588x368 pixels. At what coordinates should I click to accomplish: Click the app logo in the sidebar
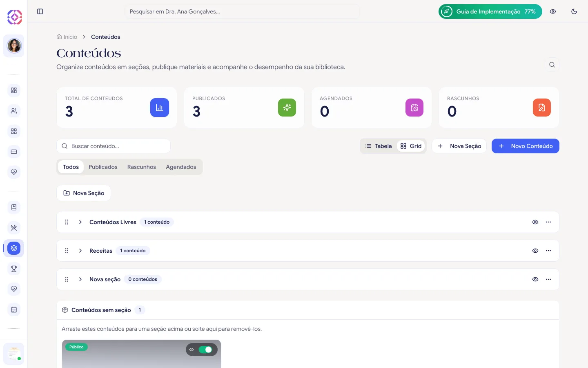click(x=14, y=17)
